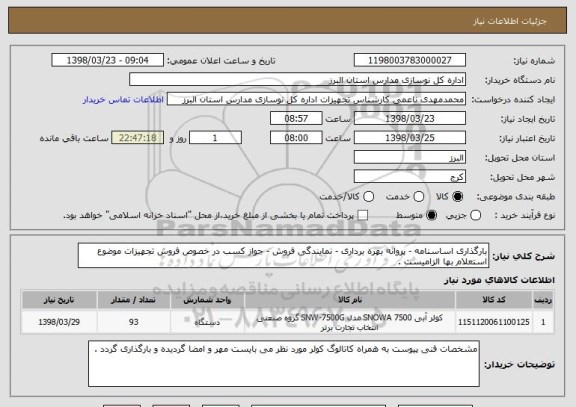Choose the متوسط purchase process option
The image size is (576, 407).
tap(432, 216)
